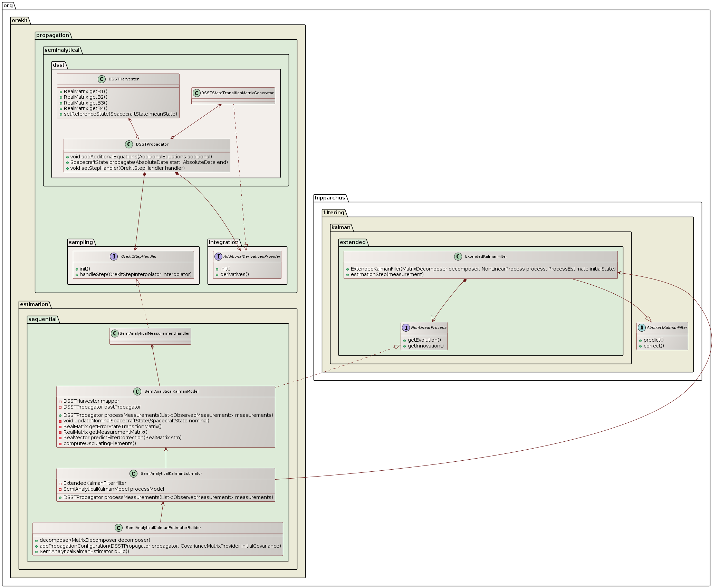
Task: Click the multiplicity label 1 near NonLinearProcess
Action: click(x=432, y=316)
